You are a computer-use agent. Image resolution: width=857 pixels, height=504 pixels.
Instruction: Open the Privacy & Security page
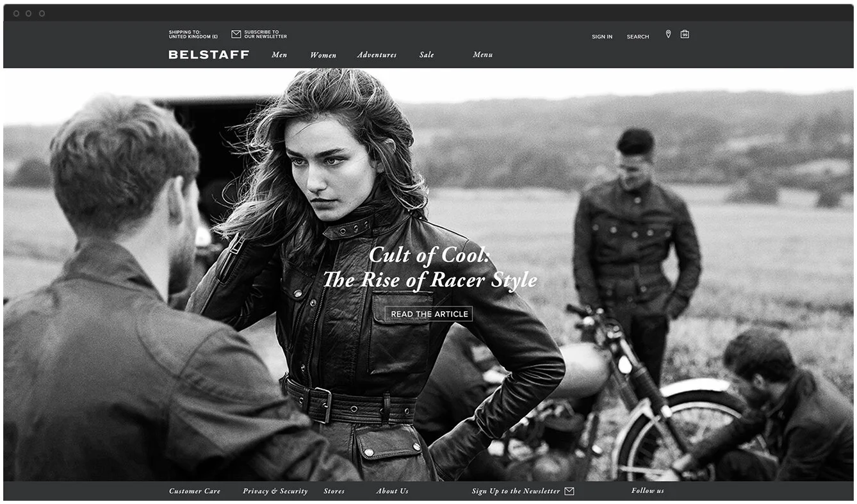pyautogui.click(x=275, y=491)
